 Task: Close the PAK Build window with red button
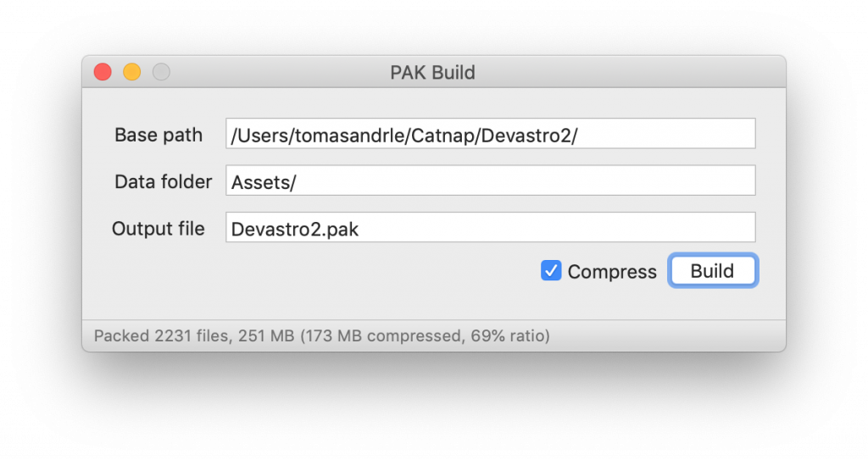click(x=103, y=72)
